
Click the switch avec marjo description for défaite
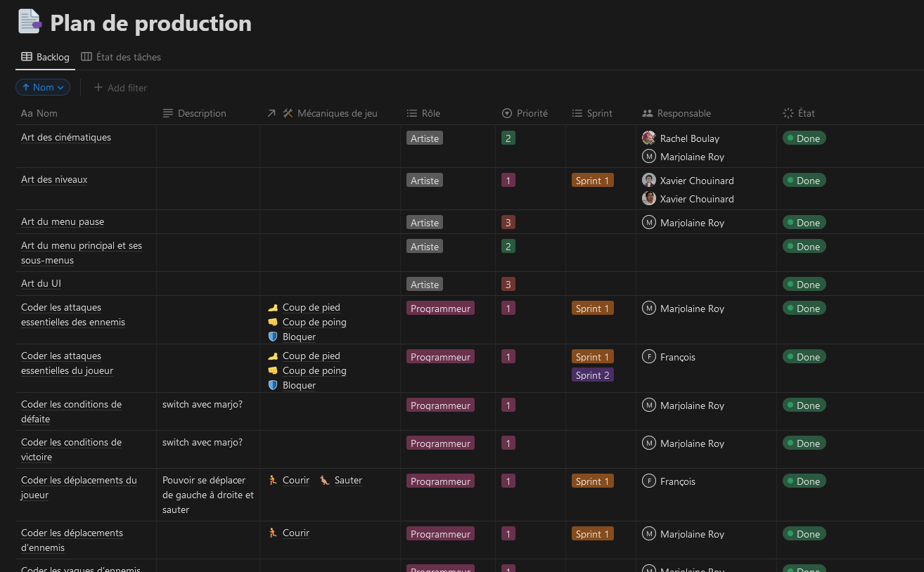(x=203, y=405)
